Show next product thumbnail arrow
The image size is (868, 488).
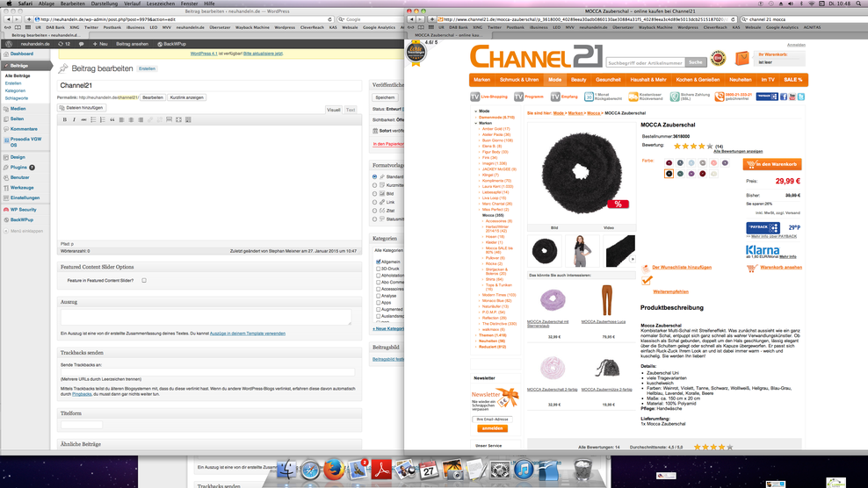(633, 259)
